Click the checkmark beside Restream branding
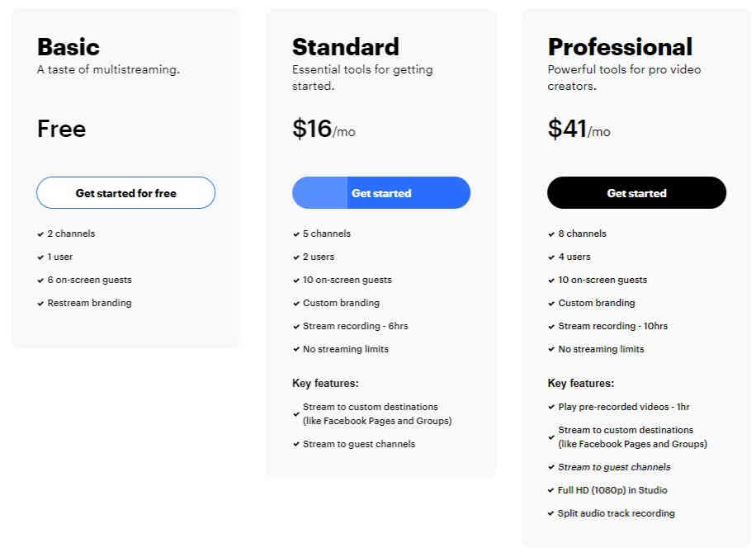756x557 pixels. coord(40,304)
